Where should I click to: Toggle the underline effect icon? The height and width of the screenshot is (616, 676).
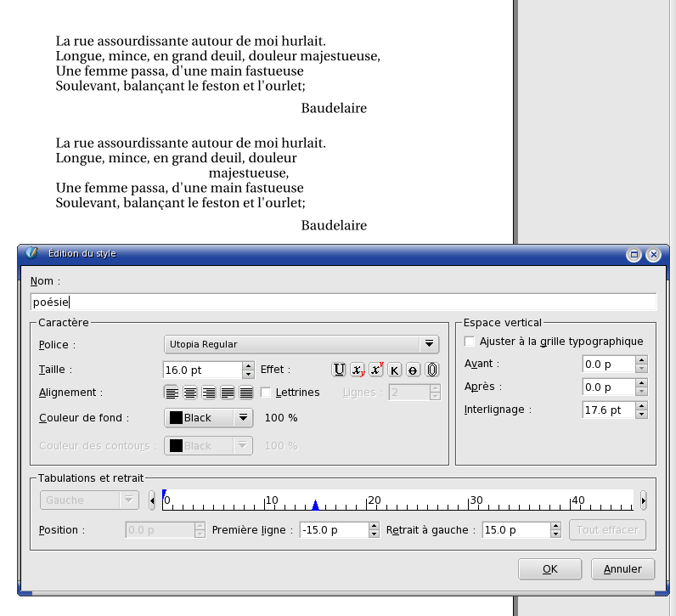coord(340,370)
